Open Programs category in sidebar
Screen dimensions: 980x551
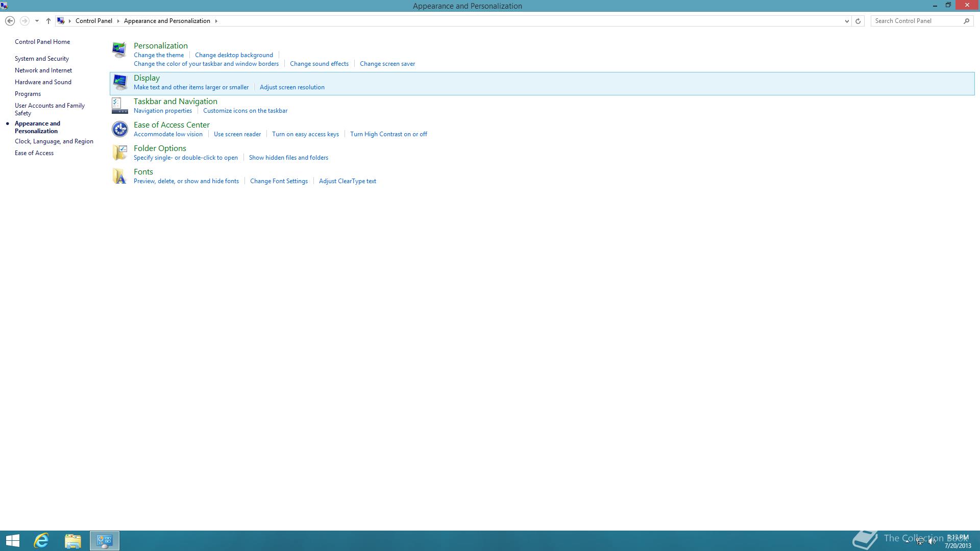(x=28, y=94)
